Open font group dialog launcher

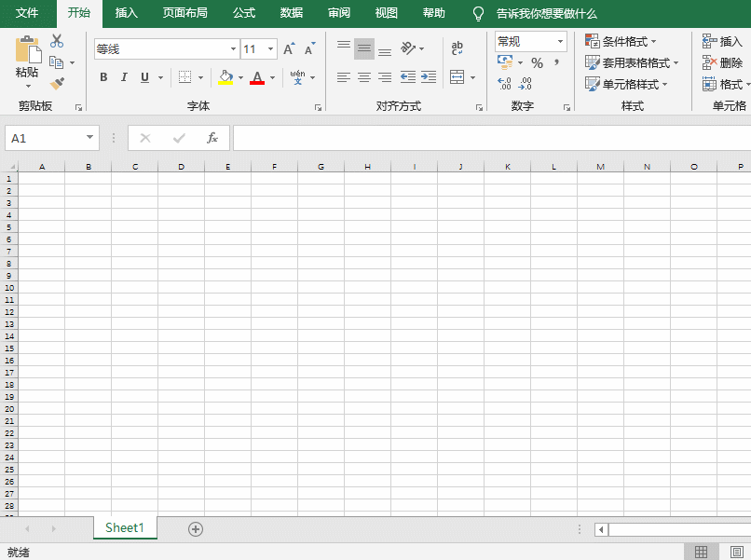(318, 108)
